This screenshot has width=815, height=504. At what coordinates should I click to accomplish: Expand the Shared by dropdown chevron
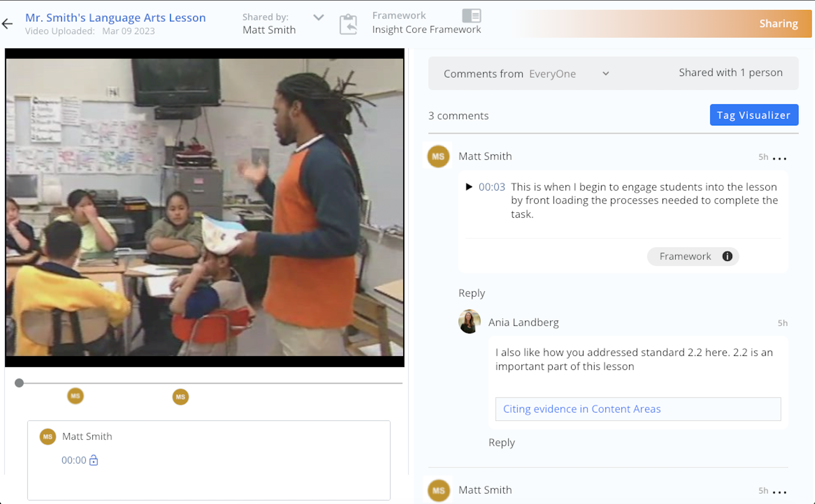[x=318, y=17]
